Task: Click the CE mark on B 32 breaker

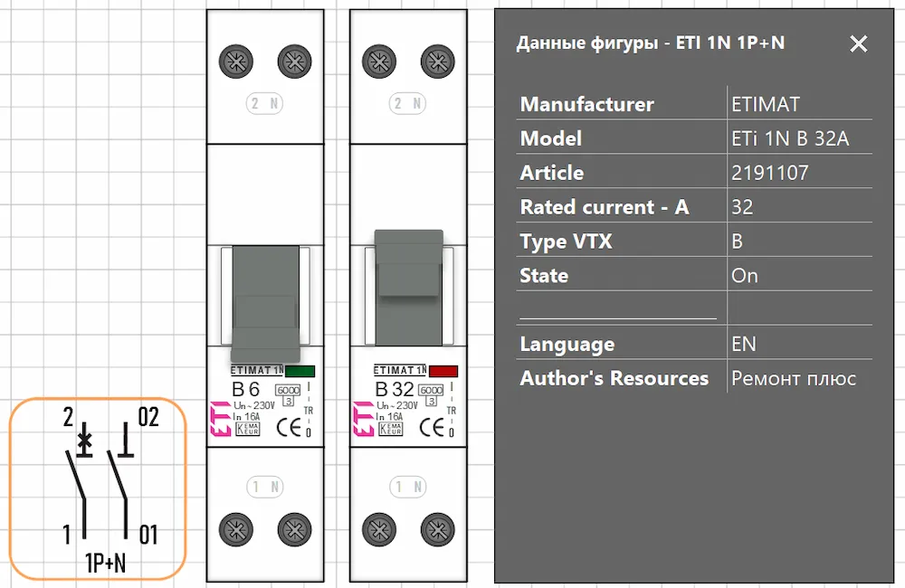Action: (x=432, y=428)
